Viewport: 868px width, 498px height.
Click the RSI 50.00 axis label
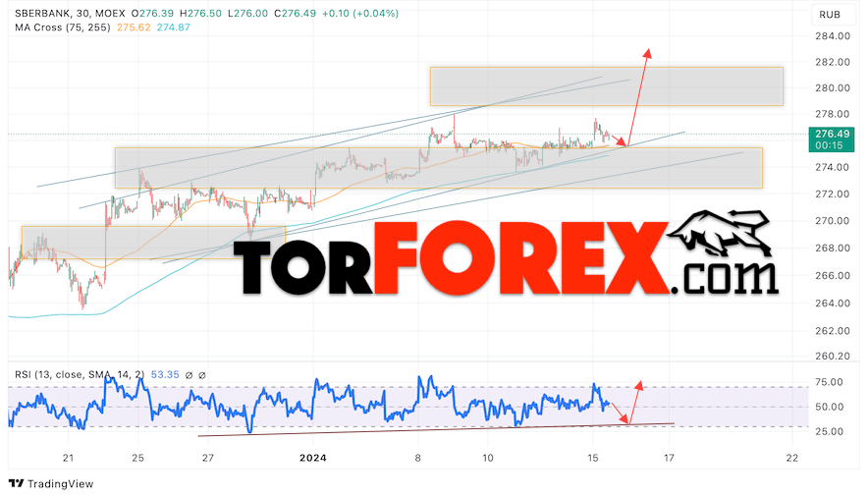830,407
